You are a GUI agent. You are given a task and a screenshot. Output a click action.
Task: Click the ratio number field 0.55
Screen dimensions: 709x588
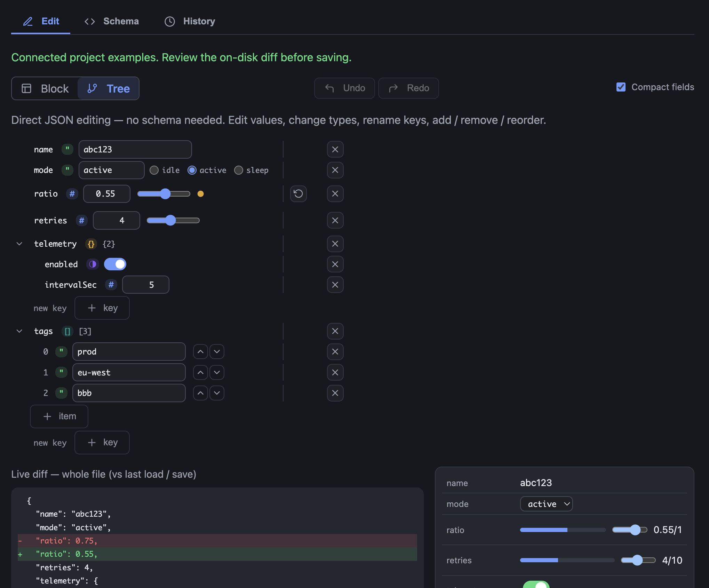[x=106, y=194]
